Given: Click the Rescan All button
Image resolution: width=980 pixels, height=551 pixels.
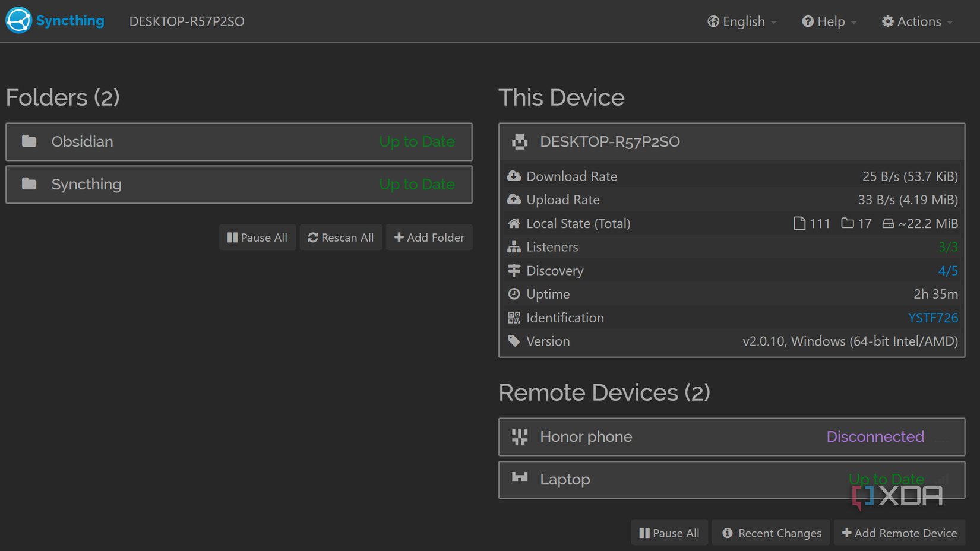Looking at the screenshot, I should pyautogui.click(x=341, y=237).
